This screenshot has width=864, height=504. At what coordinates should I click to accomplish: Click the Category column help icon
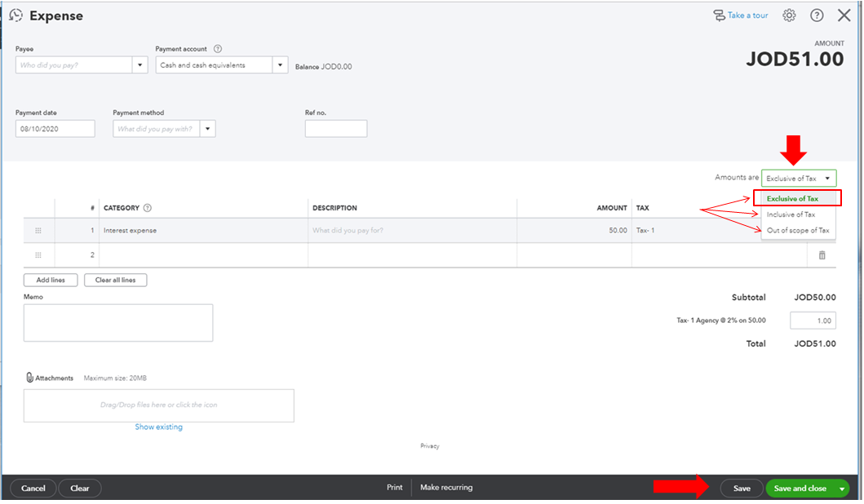click(x=148, y=208)
